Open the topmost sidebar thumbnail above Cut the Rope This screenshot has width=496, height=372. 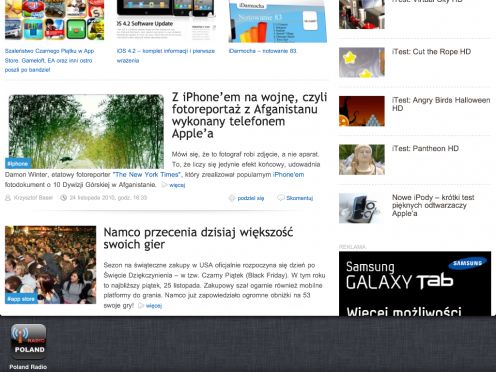(x=362, y=14)
